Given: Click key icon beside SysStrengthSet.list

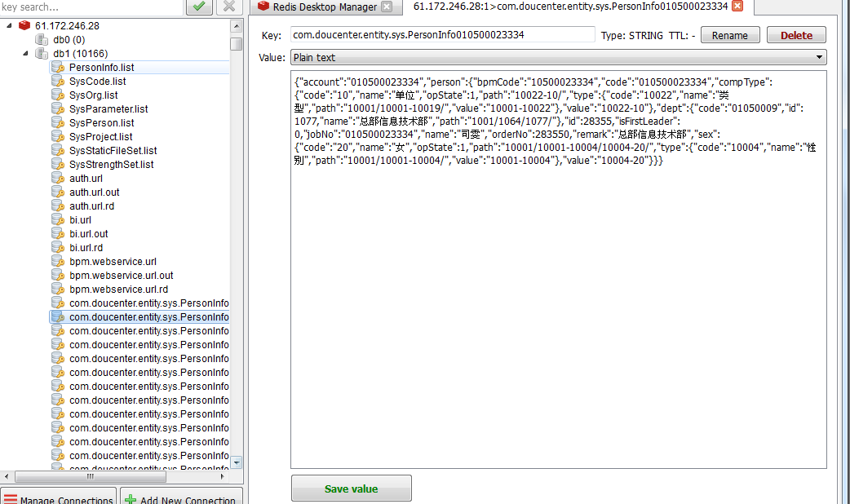Looking at the screenshot, I should click(x=58, y=164).
